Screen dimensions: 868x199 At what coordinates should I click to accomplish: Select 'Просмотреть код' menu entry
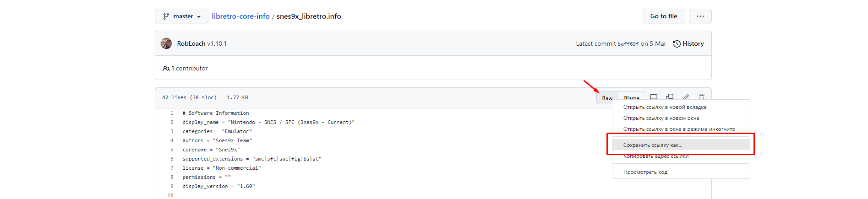point(645,172)
